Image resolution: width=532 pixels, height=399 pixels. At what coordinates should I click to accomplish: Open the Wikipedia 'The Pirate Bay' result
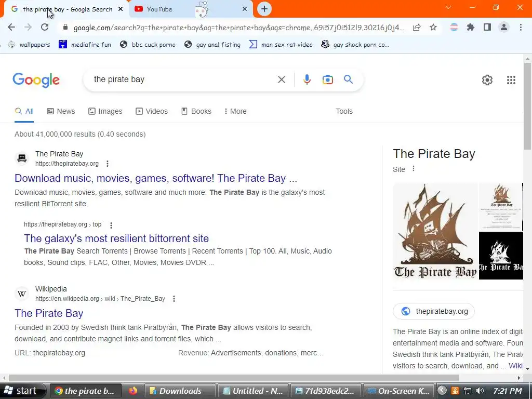coord(49,313)
